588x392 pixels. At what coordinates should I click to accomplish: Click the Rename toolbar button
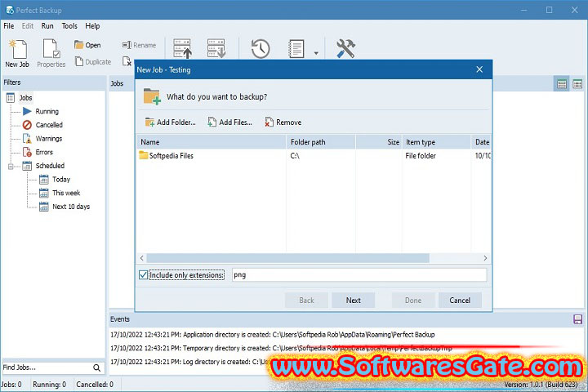[x=139, y=46]
